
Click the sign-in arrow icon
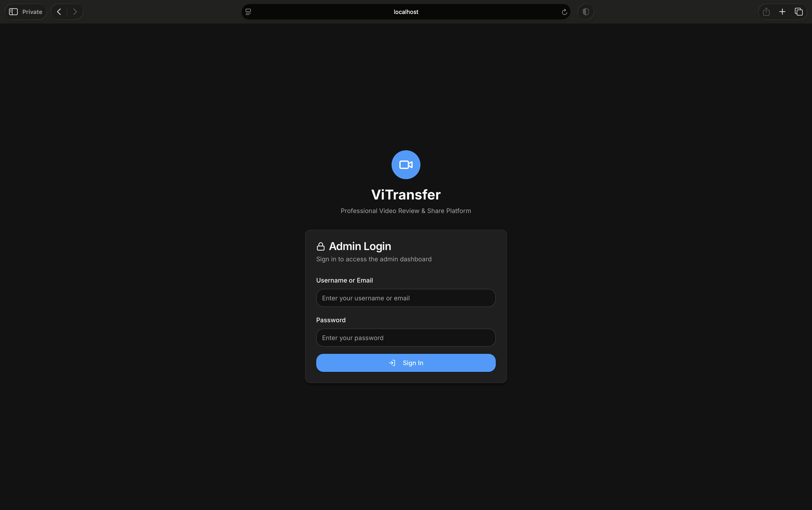392,363
